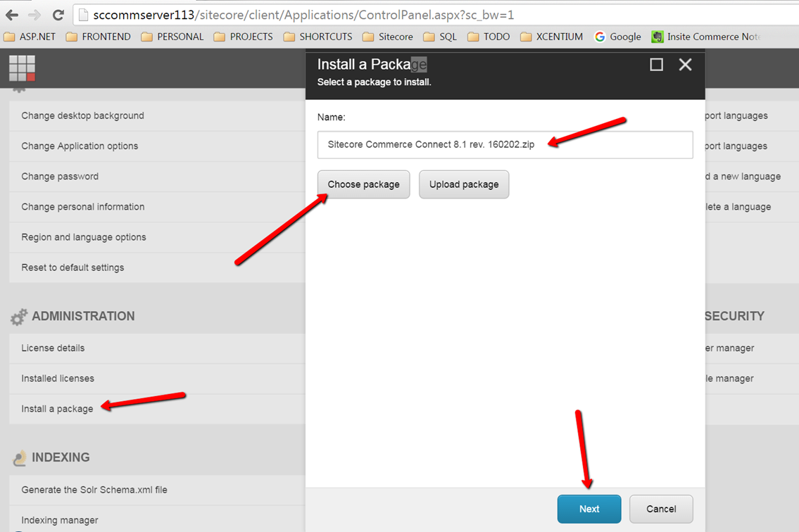
Task: Click the SECURITY section heading
Action: tap(734, 316)
